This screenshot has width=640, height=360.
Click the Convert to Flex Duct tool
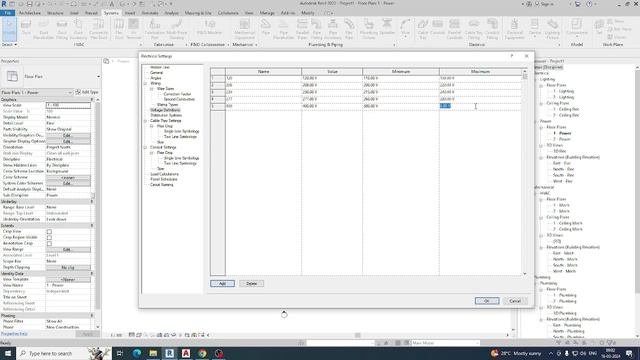point(98,28)
